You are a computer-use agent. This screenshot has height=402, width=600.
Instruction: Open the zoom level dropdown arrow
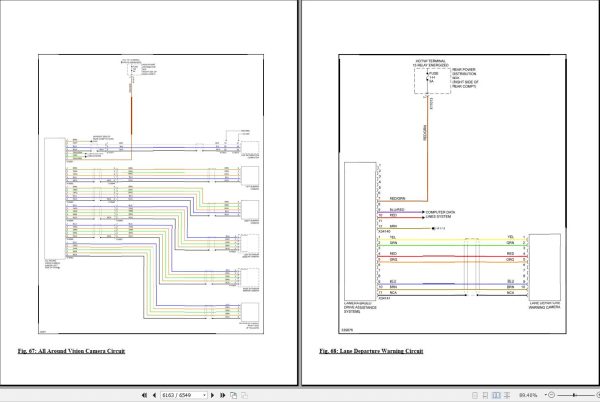point(546,395)
